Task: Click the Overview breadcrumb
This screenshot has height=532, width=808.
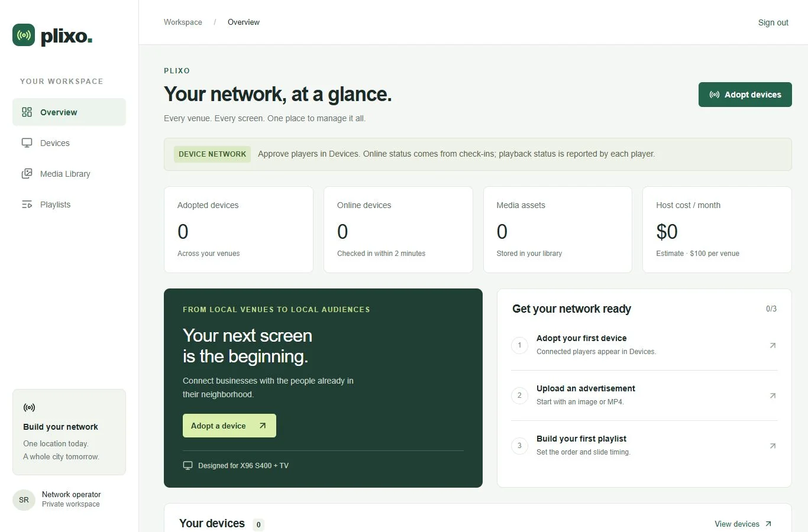Action: 244,22
